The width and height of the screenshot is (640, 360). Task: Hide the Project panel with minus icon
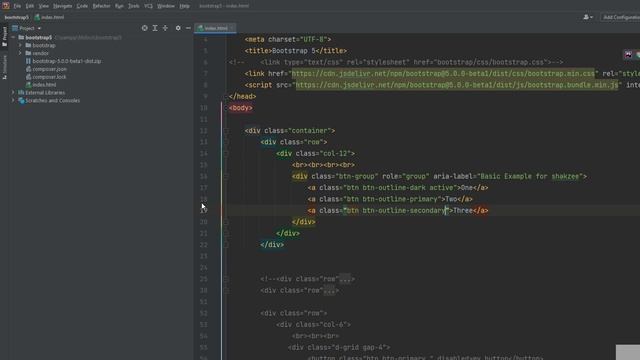click(188, 28)
